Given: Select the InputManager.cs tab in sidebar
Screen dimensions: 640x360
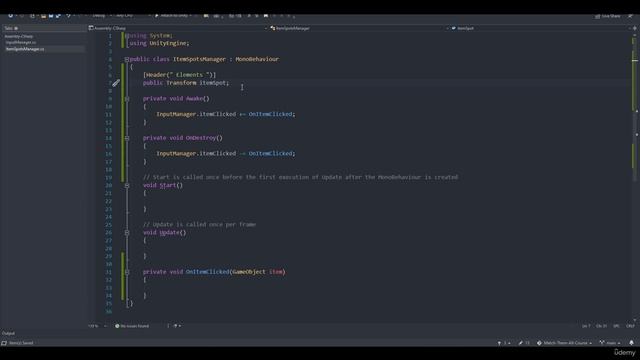Looking at the screenshot, I should [x=21, y=42].
